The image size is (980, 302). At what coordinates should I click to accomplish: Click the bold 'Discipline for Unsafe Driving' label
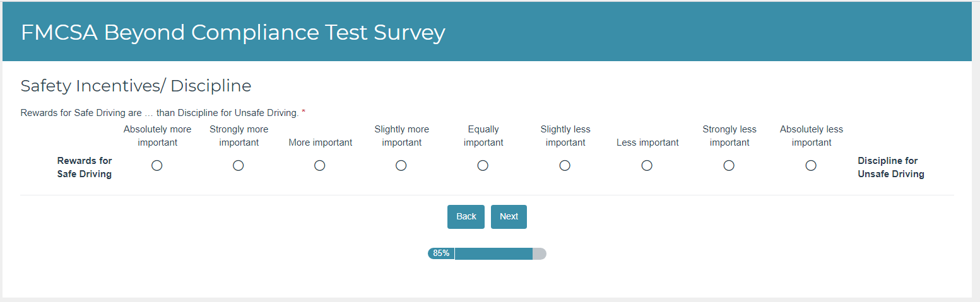click(890, 167)
